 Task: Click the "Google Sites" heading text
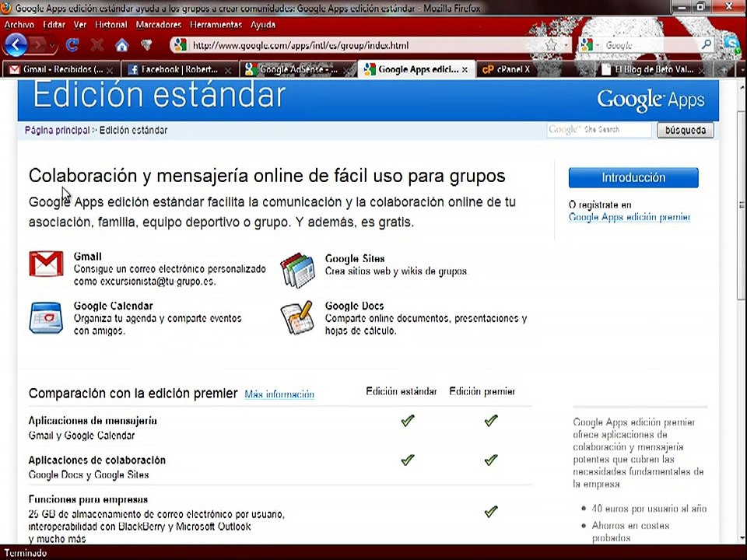(355, 258)
